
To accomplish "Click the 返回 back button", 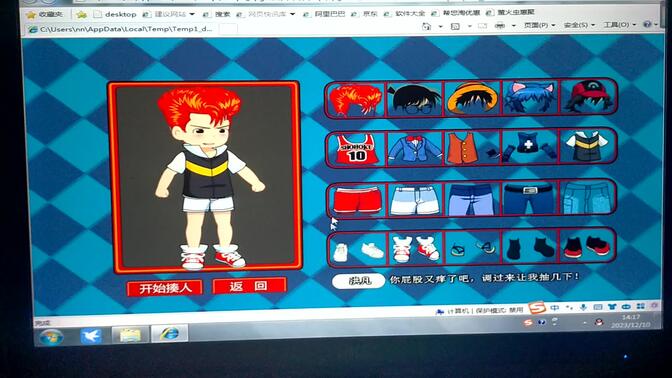I will [249, 286].
